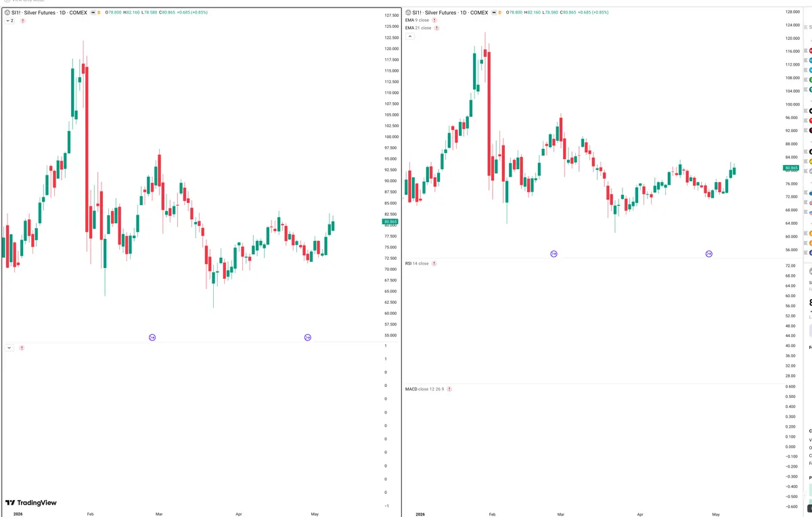
Task: Click the error icon next to EMA 9 close
Action: point(434,20)
